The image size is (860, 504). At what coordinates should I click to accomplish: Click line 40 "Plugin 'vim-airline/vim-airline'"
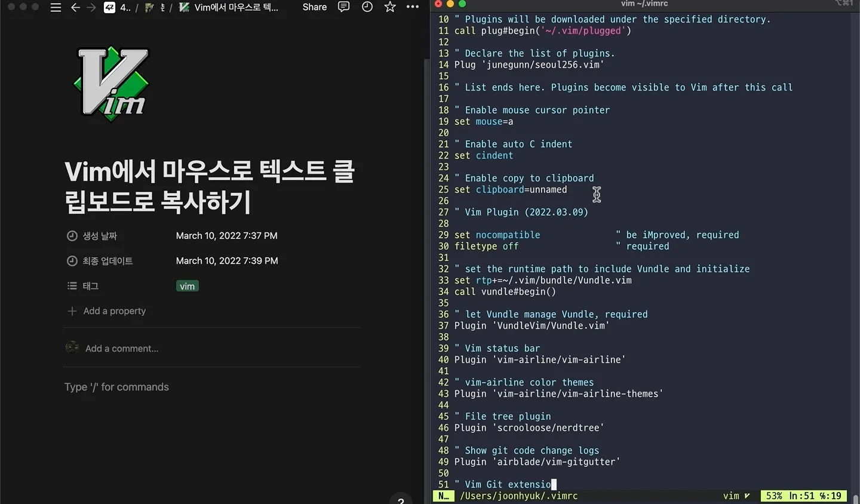tap(540, 360)
